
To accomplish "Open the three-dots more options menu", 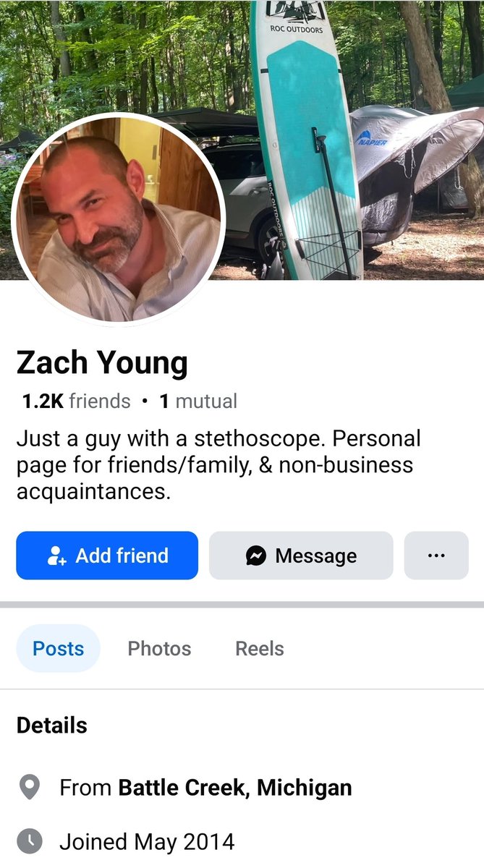I will tap(436, 556).
